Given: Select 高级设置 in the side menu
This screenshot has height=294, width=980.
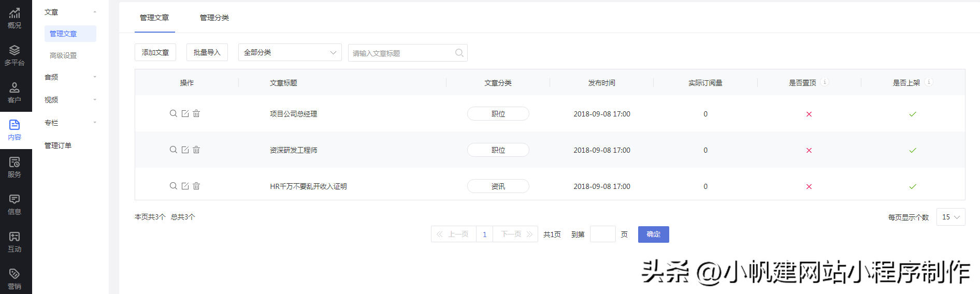Looking at the screenshot, I should (63, 55).
